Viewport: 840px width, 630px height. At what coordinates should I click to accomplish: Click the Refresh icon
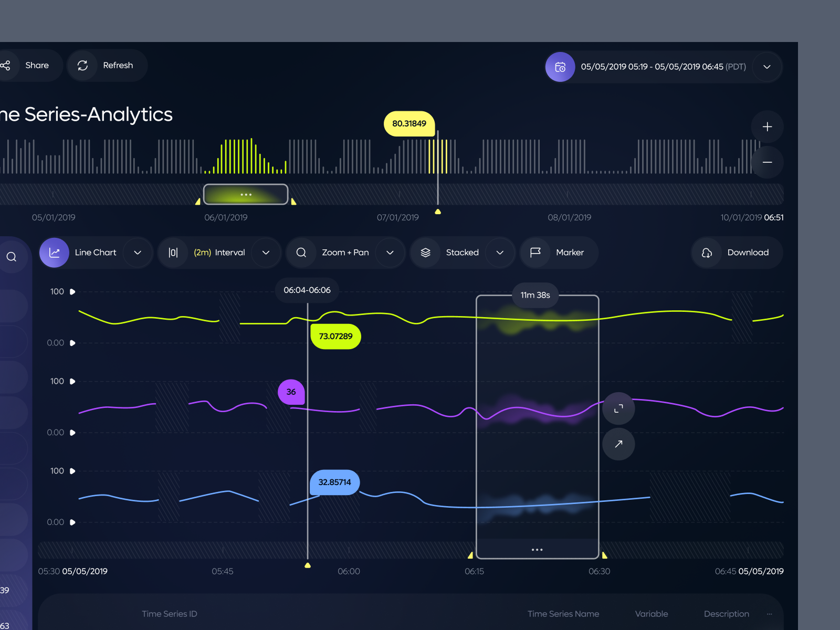(x=82, y=65)
